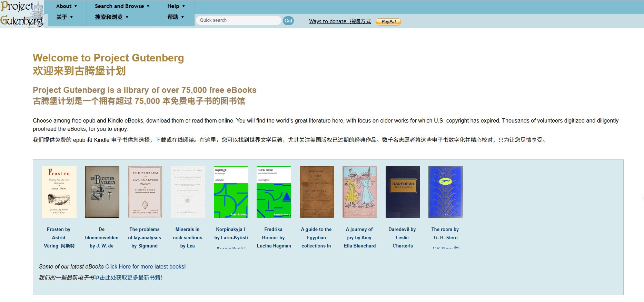This screenshot has height=302, width=644.
Task: Open the Frosten book cover
Action: (x=59, y=192)
